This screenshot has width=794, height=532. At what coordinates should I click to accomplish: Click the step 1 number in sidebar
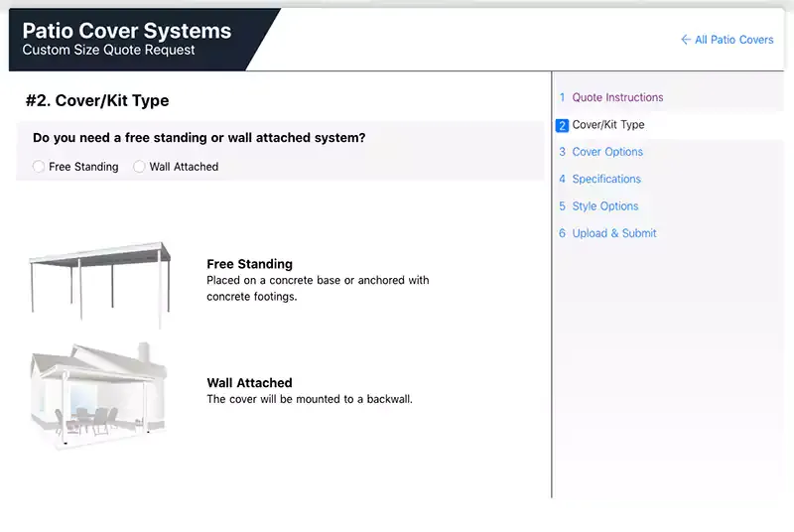click(562, 97)
